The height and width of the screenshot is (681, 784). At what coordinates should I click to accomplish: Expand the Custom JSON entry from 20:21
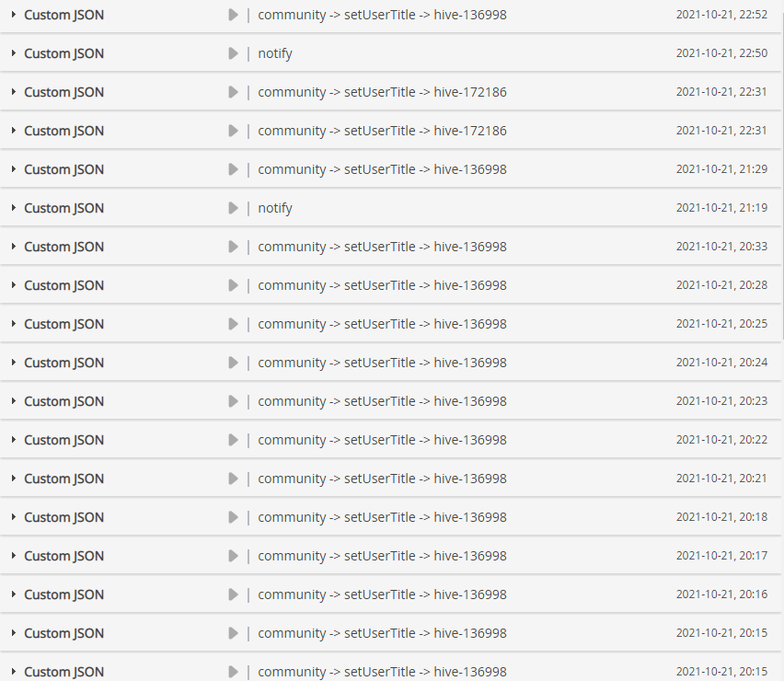pyautogui.click(x=14, y=478)
